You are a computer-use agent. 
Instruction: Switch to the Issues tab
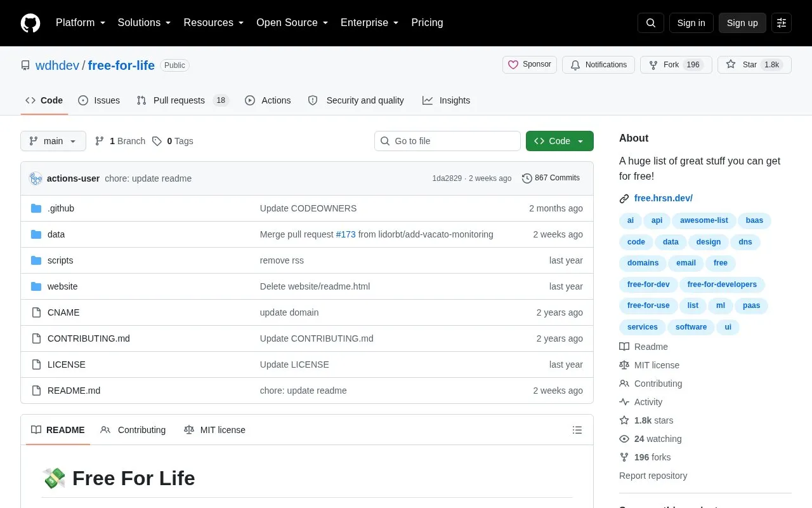point(99,100)
